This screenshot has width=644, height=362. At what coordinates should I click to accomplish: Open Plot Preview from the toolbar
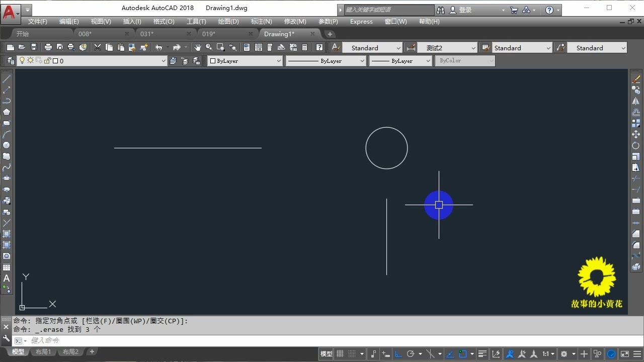(x=60, y=47)
